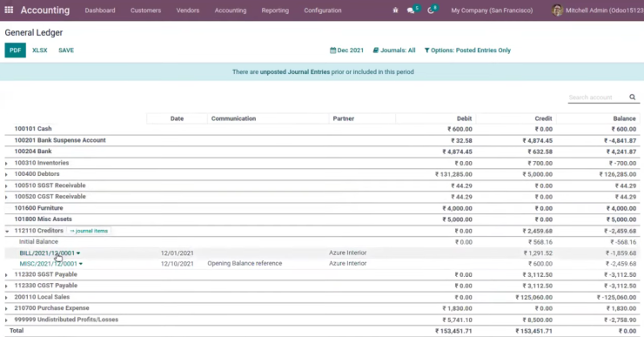
Task: Open unposted Journal Entries link
Action: click(x=294, y=72)
